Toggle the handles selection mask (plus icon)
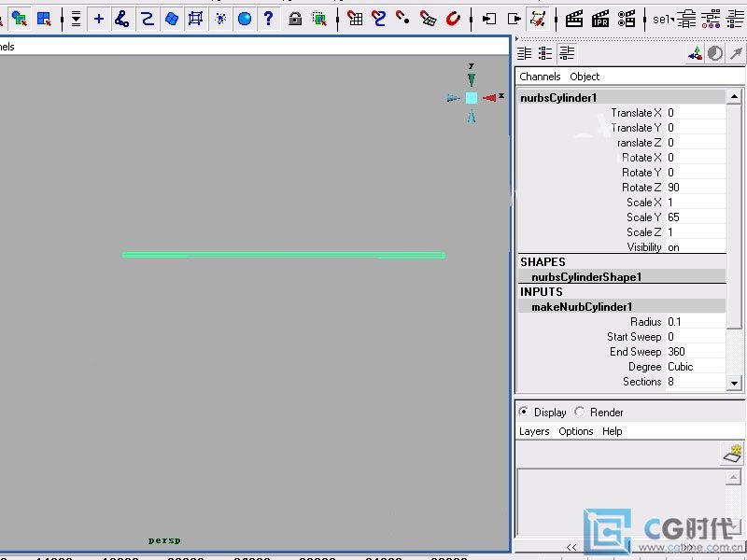 tap(99, 19)
